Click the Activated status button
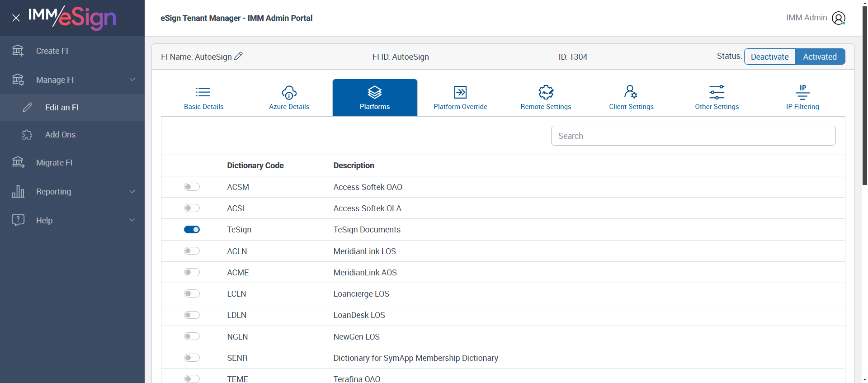This screenshot has width=868, height=383. (x=820, y=57)
